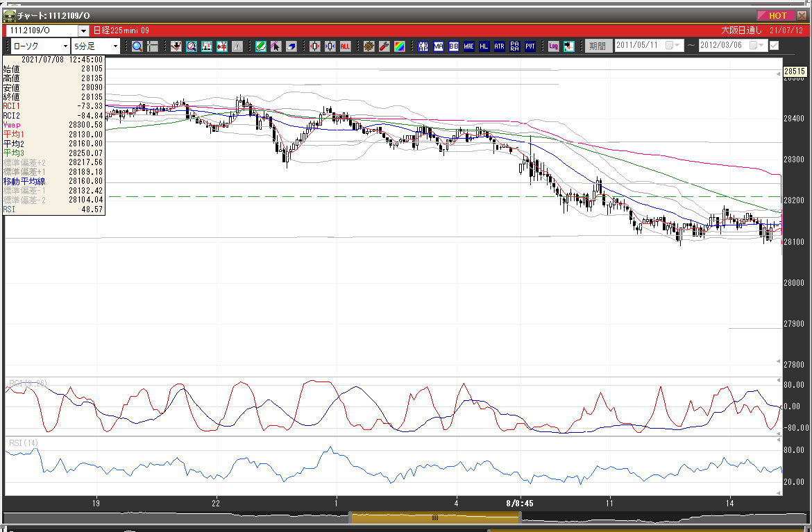The width and height of the screenshot is (812, 532).
Task: Click the yen currency arrow icon
Action: pyautogui.click(x=222, y=46)
